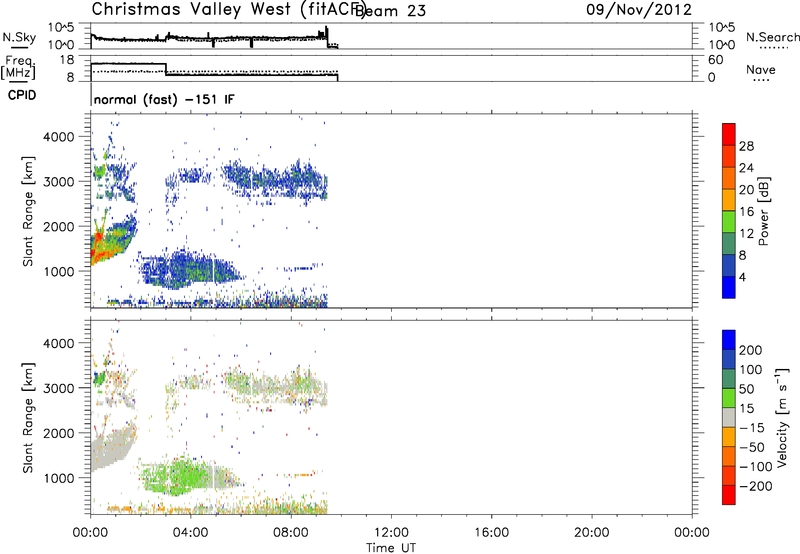Select the -15 value on Velocity colorbar
The image size is (800, 554).
tap(753, 427)
